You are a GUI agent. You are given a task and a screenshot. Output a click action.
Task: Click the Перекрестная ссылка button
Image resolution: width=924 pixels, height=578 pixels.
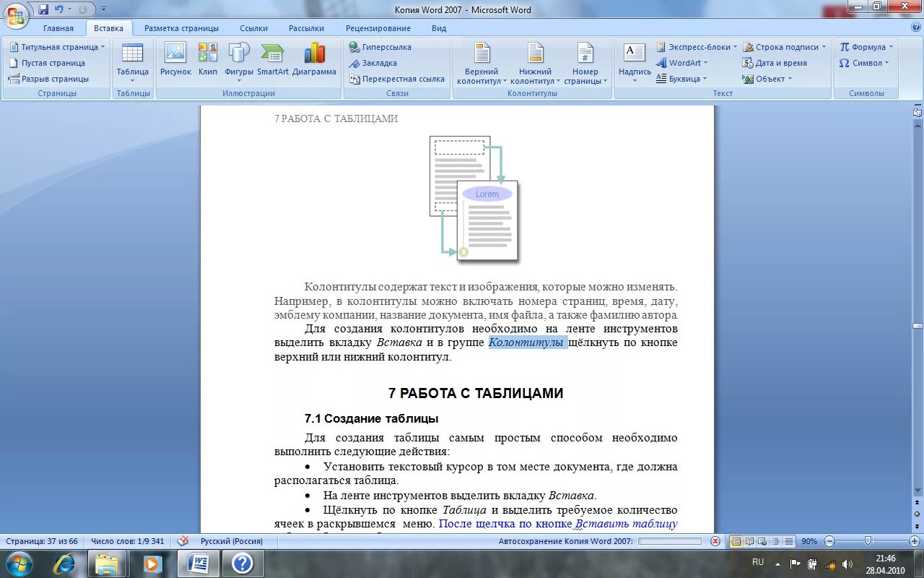tap(397, 79)
